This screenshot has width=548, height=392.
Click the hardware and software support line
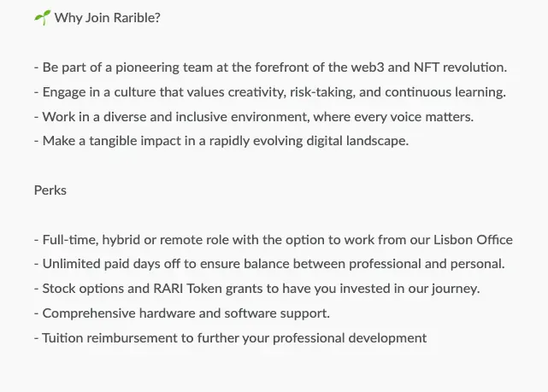pyautogui.click(x=182, y=313)
